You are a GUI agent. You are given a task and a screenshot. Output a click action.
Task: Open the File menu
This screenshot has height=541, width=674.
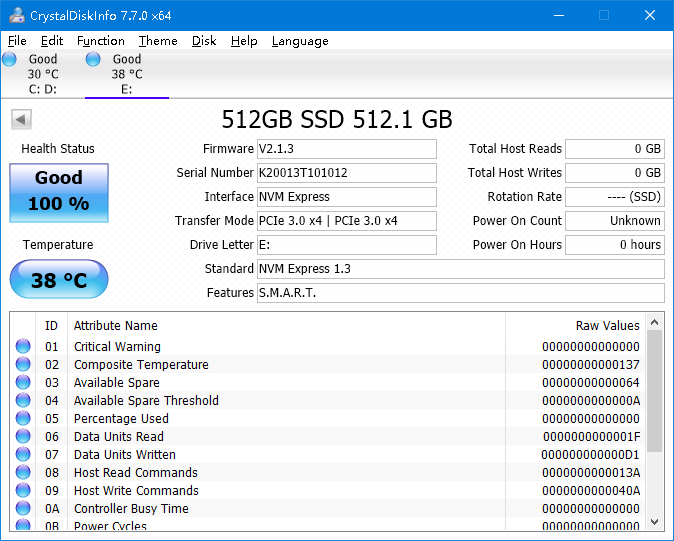(17, 41)
